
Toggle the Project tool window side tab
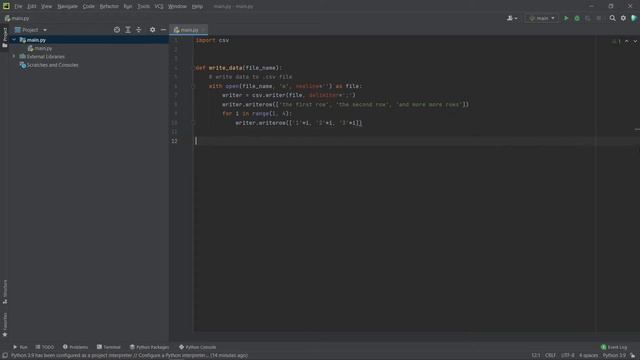pos(5,37)
